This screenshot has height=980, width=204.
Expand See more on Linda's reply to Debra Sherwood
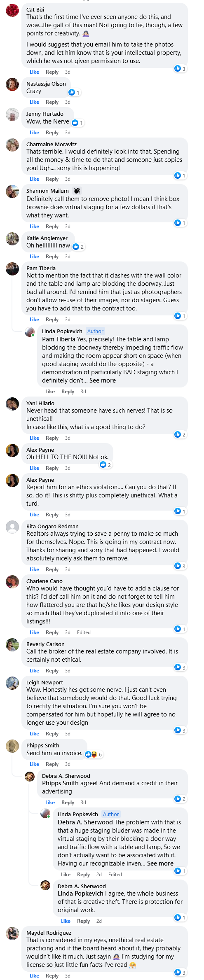pyautogui.click(x=160, y=863)
